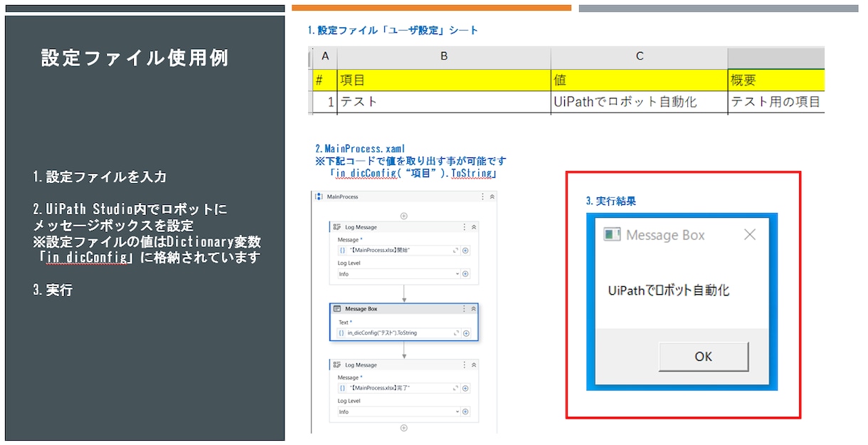Click the plus button beside the 開始 message field

(x=465, y=251)
